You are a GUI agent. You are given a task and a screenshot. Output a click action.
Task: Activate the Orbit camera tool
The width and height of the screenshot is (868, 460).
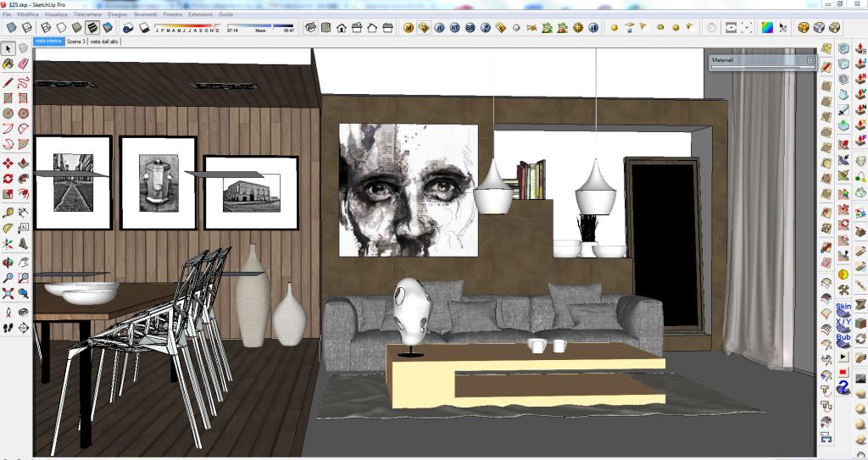(8, 261)
